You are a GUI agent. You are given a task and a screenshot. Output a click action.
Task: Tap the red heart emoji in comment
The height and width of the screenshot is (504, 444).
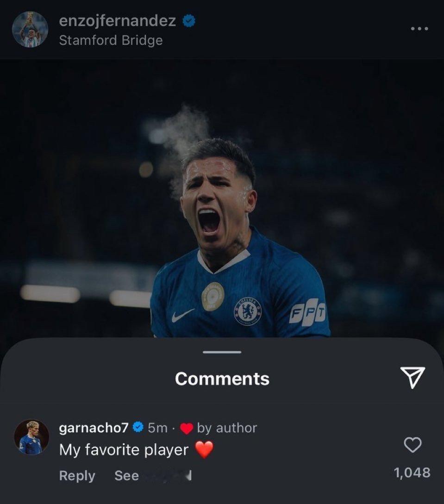(205, 449)
